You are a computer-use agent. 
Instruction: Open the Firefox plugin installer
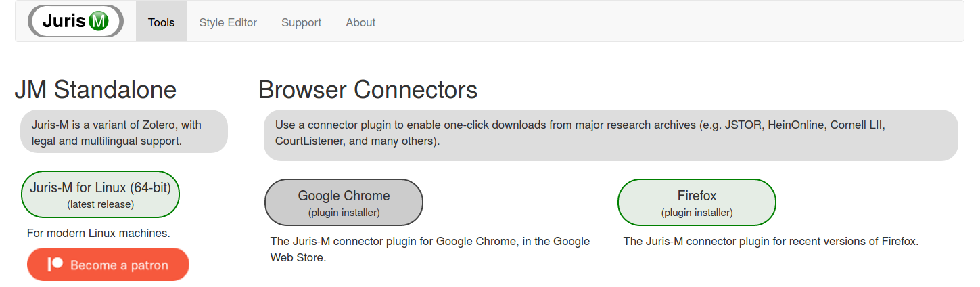pos(697,202)
